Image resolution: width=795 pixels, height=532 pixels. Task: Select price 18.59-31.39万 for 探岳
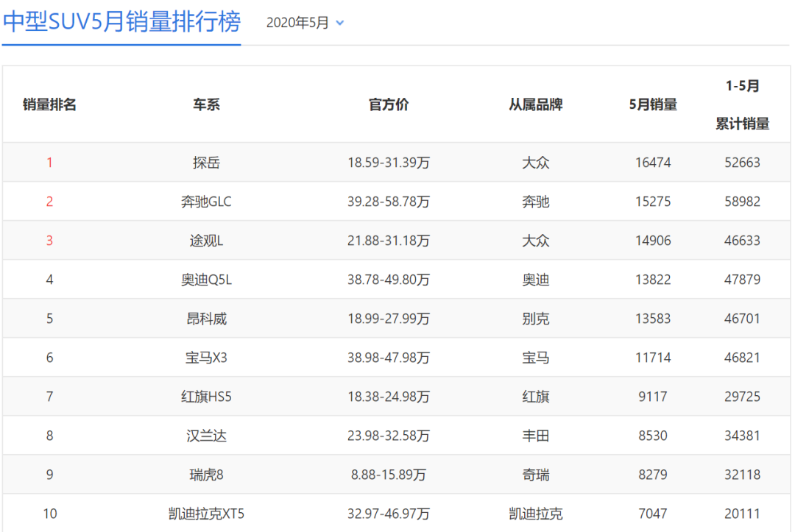pos(389,163)
